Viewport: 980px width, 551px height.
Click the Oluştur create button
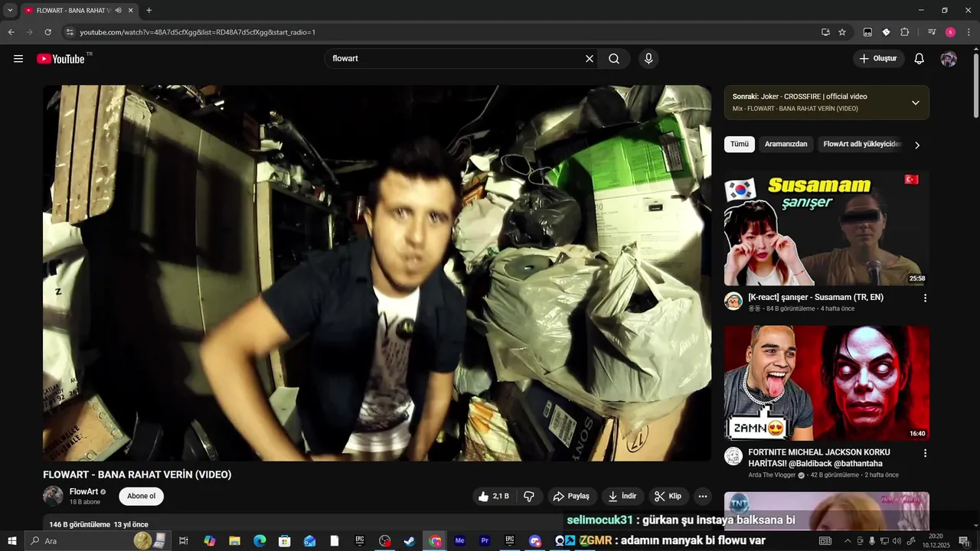pos(878,59)
